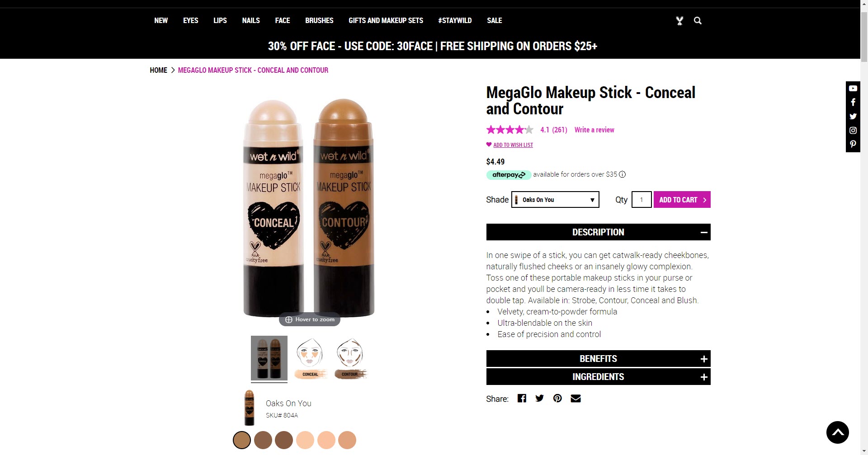The image size is (868, 455).
Task: Open the Write a review link
Action: [594, 130]
